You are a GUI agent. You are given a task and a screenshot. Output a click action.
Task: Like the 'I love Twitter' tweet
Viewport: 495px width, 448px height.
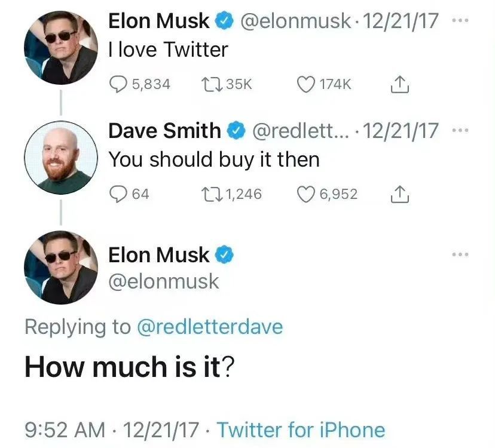coord(306,84)
